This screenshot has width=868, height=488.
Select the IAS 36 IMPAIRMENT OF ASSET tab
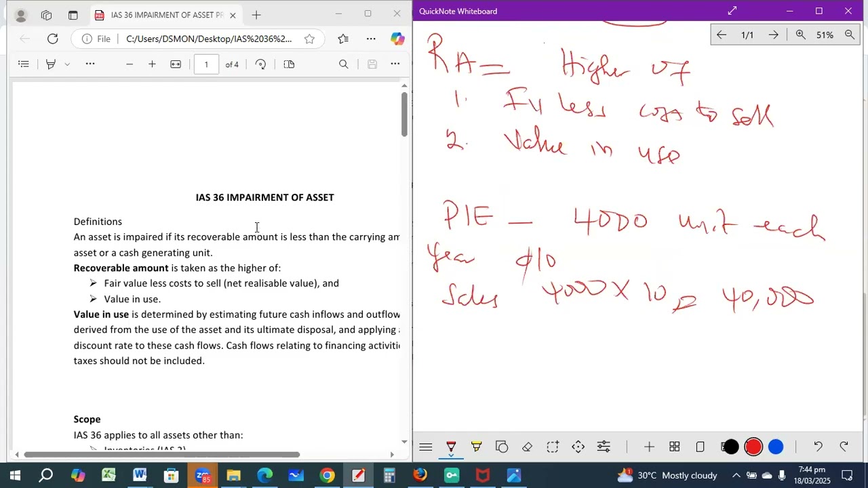(x=166, y=15)
